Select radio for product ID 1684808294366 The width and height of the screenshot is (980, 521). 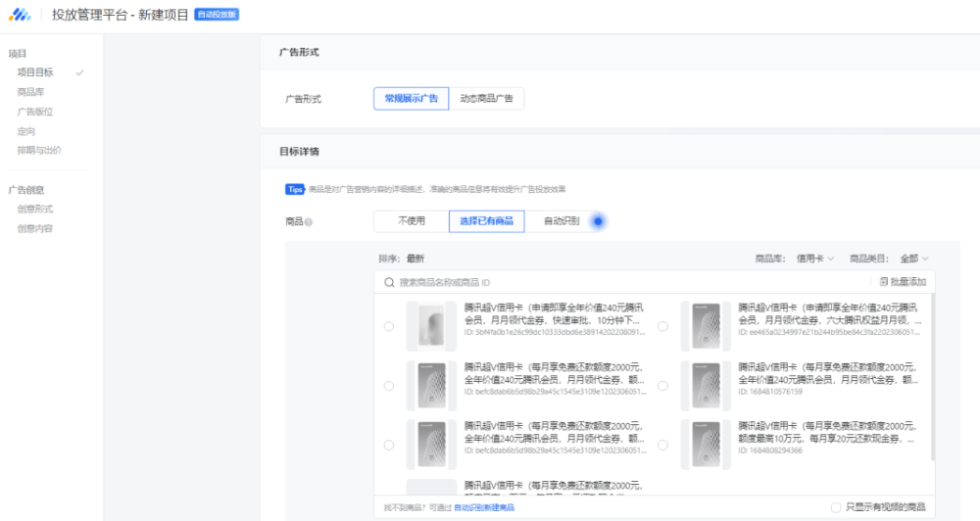pos(662,445)
